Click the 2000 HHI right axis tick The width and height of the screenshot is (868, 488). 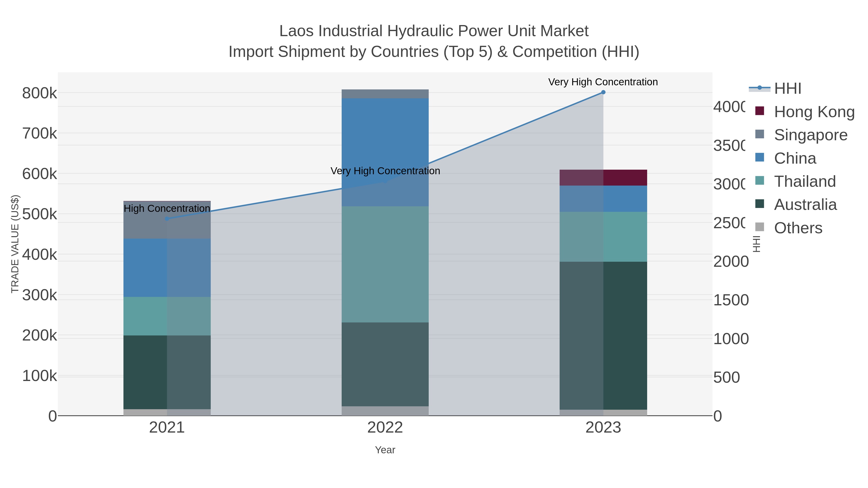click(x=731, y=262)
